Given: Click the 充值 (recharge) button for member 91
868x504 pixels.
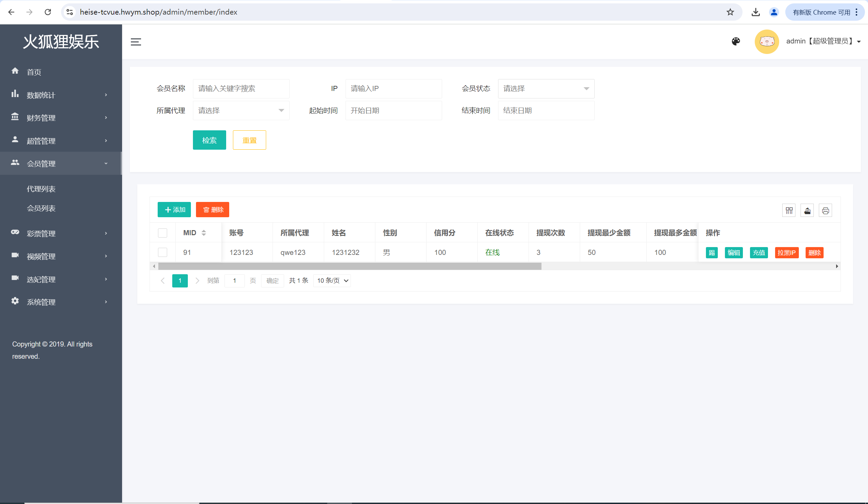Looking at the screenshot, I should [x=758, y=252].
